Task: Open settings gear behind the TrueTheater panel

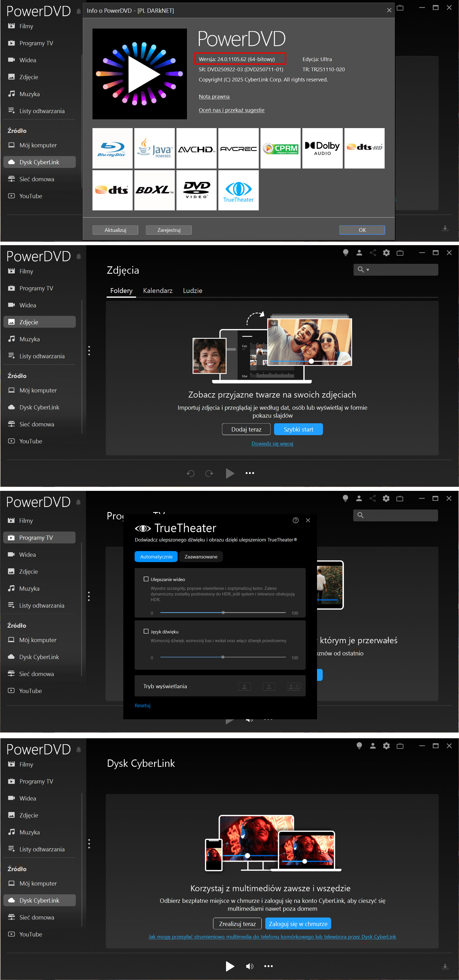Action: click(x=386, y=498)
